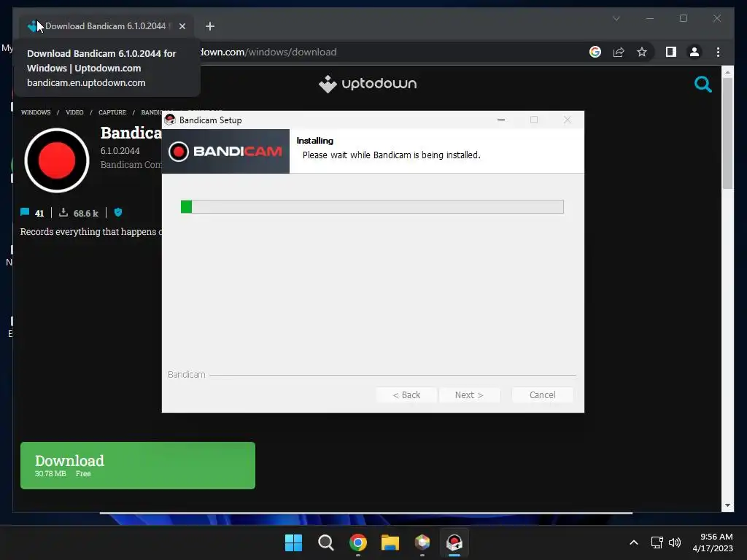Image resolution: width=747 pixels, height=560 pixels.
Task: Click the clock showing 9:56 AM
Action: coord(716,537)
